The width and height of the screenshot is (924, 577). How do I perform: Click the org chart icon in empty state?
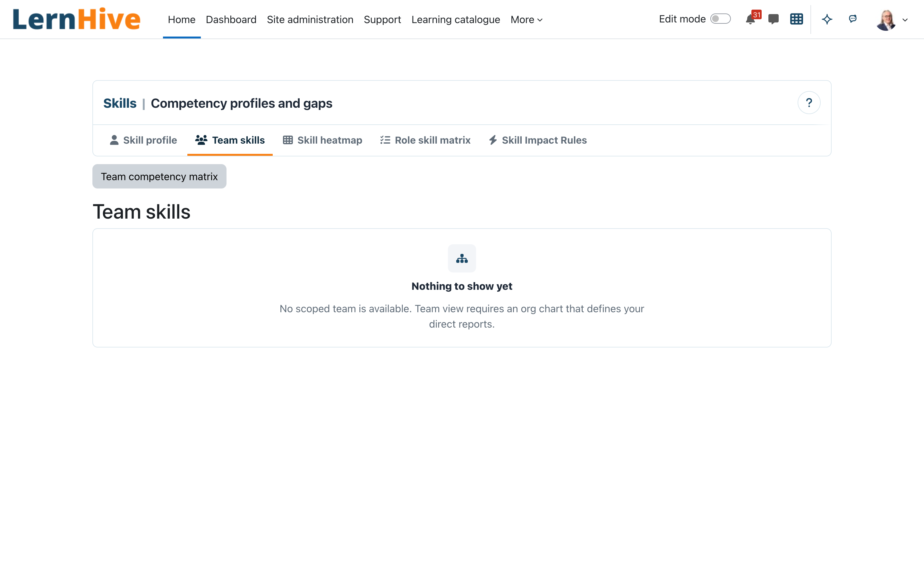tap(462, 258)
